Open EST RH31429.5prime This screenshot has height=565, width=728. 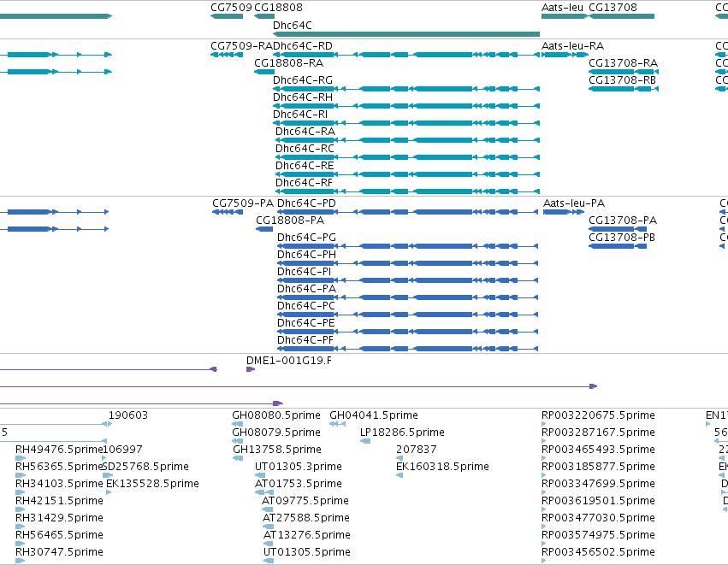click(x=59, y=518)
